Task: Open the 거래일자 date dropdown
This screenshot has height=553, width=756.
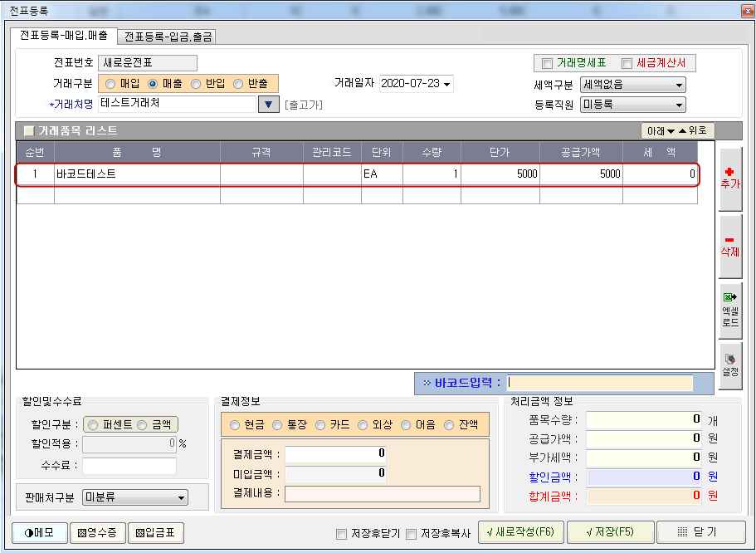Action: pyautogui.click(x=447, y=84)
